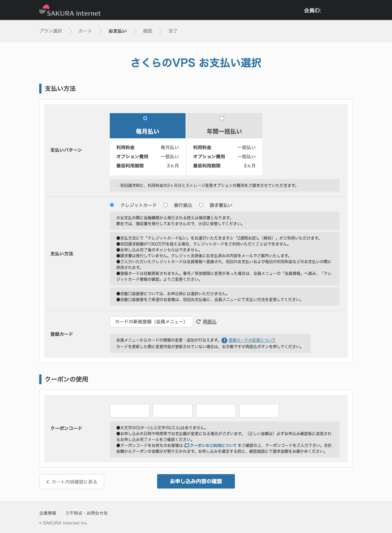392x533 pixels.
Task: Click the fourth coupon code field
Action: point(259,411)
